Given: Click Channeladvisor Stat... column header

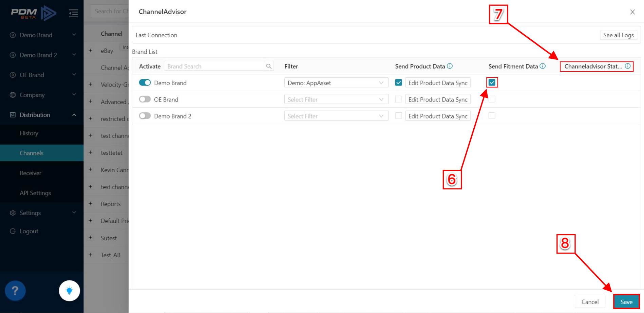Looking at the screenshot, I should click(593, 66).
